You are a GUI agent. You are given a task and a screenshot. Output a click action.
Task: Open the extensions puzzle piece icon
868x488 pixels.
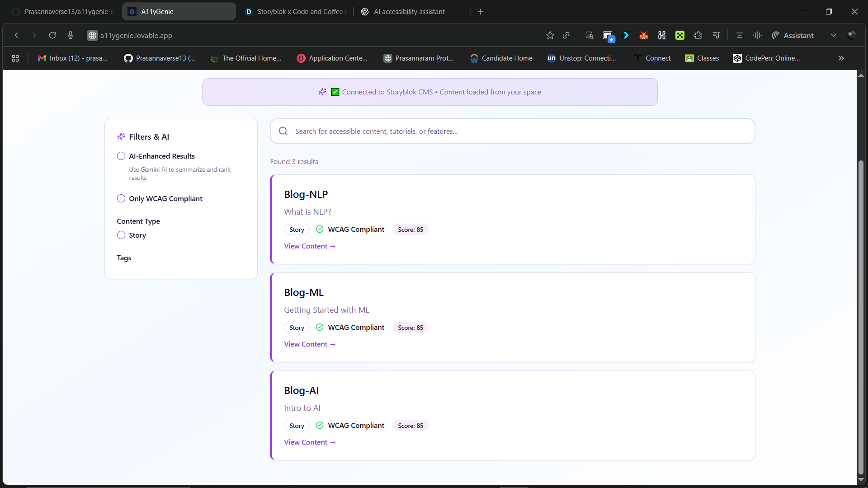[x=698, y=35]
